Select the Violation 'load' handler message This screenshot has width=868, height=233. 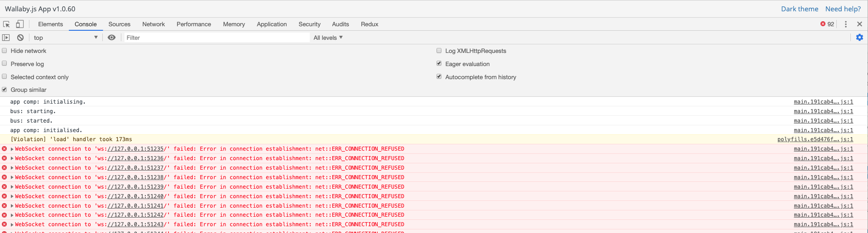click(71, 139)
